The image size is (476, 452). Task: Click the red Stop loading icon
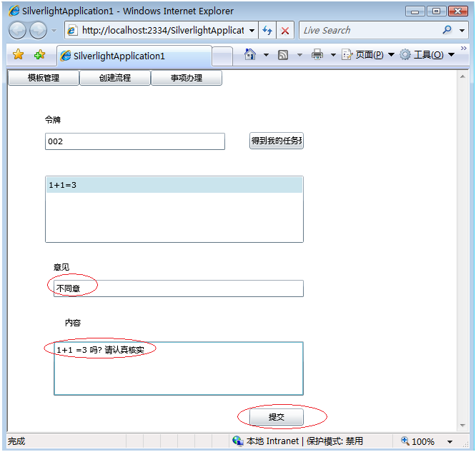pos(284,30)
